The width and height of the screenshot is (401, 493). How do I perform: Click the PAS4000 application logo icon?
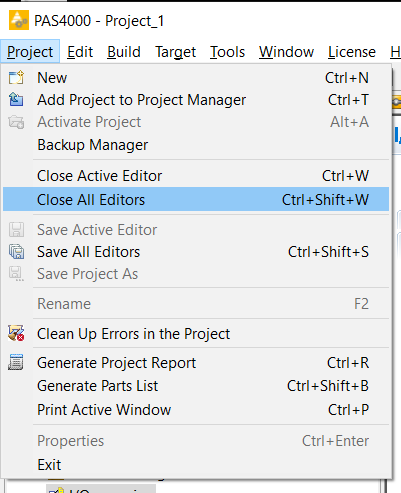coord(19,20)
